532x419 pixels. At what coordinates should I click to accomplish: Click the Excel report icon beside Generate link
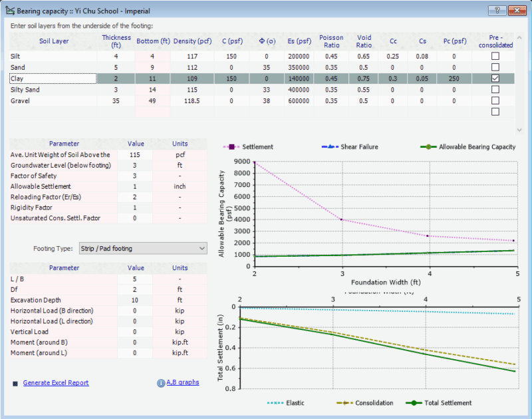pos(15,384)
